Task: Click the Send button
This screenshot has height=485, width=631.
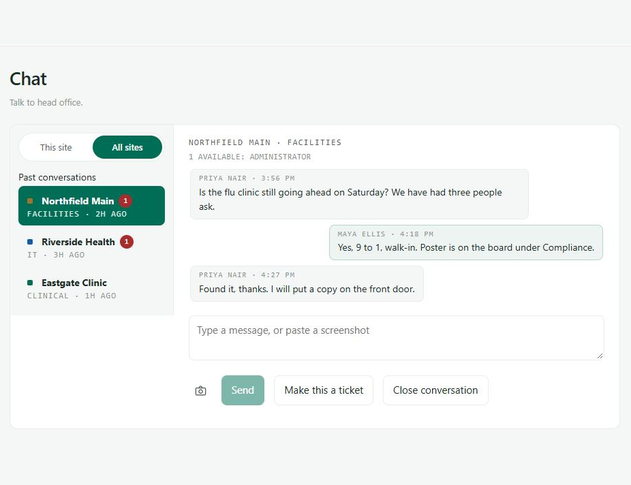Action: pyautogui.click(x=243, y=390)
